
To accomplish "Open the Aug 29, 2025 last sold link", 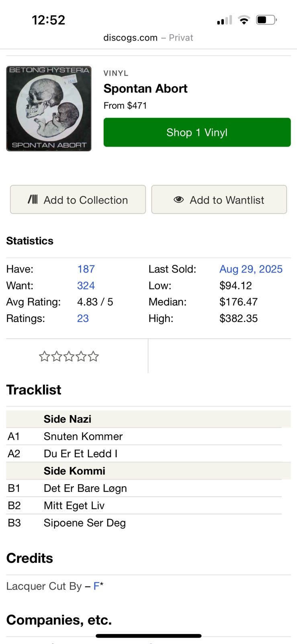I will click(251, 269).
